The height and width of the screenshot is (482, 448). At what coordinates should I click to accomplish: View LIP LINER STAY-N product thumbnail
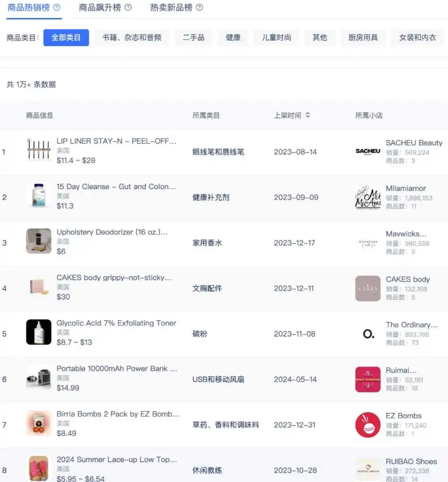tap(39, 150)
